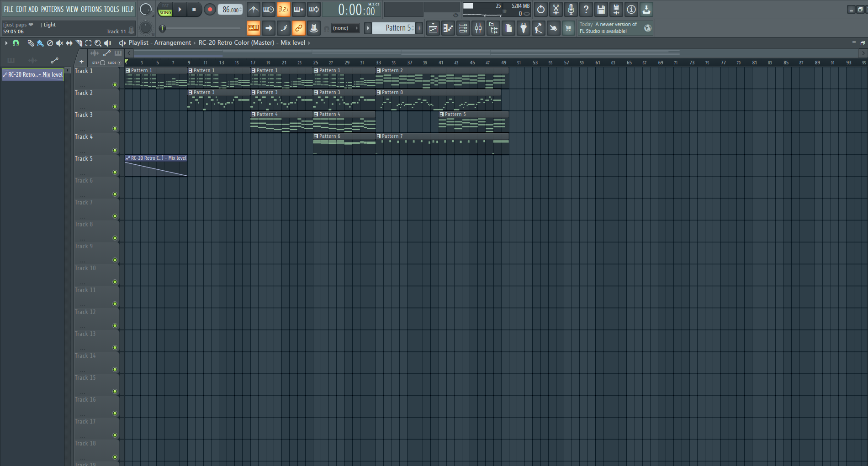Click the save project icon
This screenshot has width=868, height=466.
[x=601, y=9]
